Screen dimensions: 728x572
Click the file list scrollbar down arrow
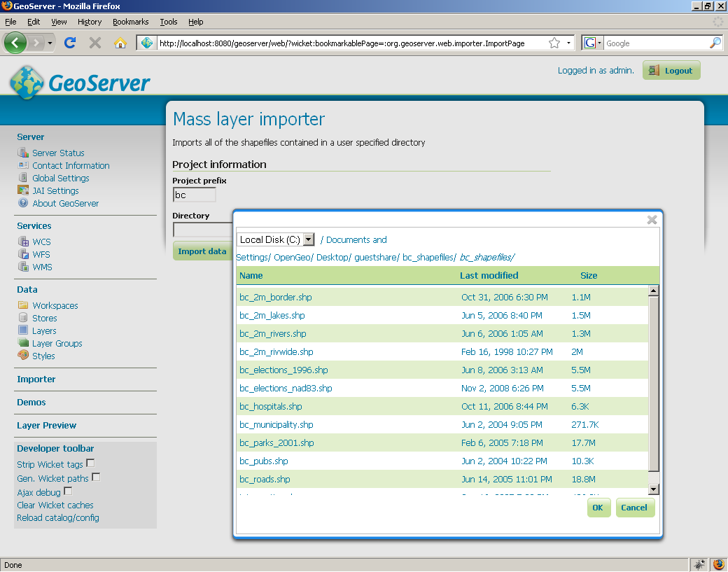654,490
